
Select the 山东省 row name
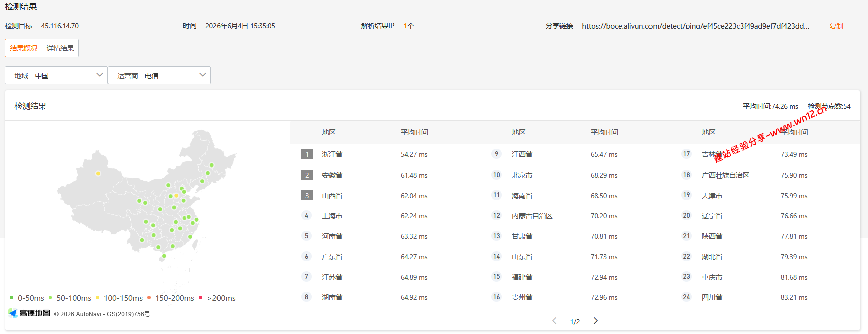(x=522, y=257)
